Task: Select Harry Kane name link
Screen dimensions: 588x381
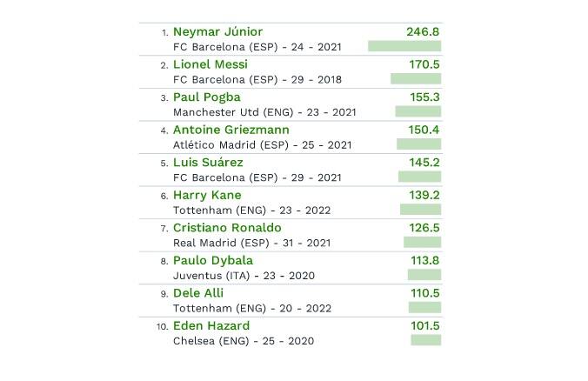Action: coord(207,195)
